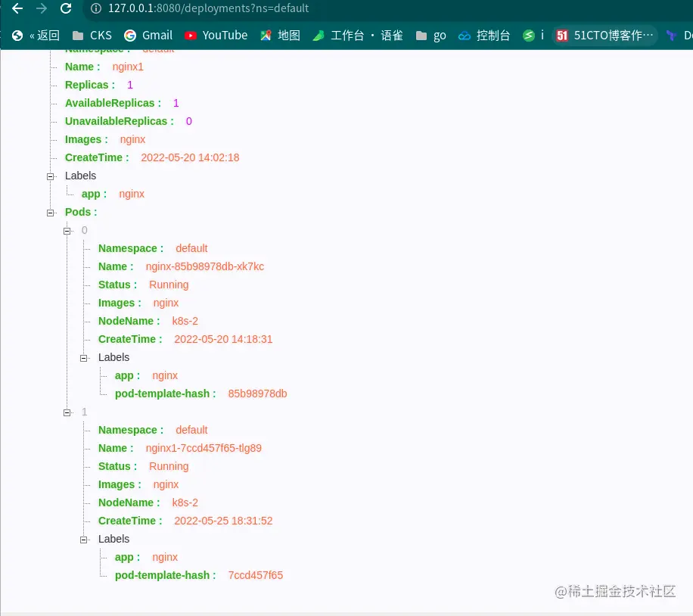The image size is (693, 616).
Task: Collapse Labels under pod nginx-85b98978db-xk7kc
Action: 83,358
